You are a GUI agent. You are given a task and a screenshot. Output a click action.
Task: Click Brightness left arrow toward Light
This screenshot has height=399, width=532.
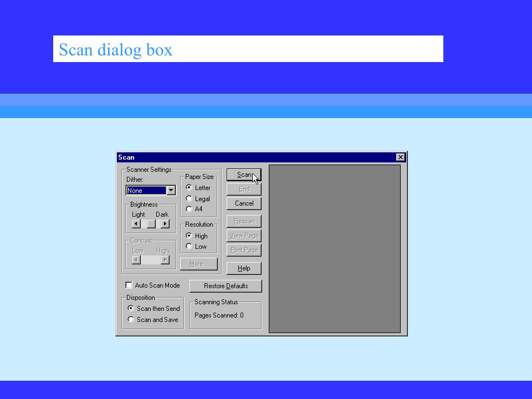pos(136,223)
